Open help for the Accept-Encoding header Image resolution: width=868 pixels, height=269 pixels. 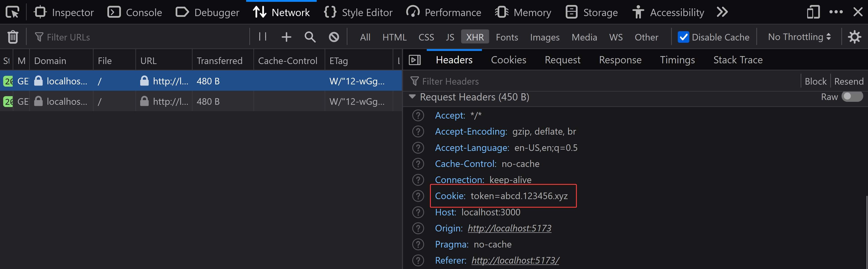click(418, 131)
